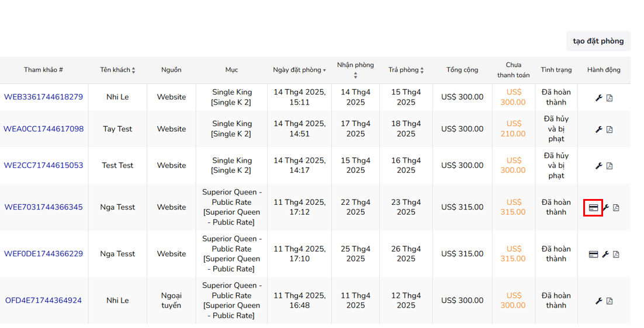Open wrench edit icon for WEB3361744618279
The width and height of the screenshot is (644, 328).
599,98
